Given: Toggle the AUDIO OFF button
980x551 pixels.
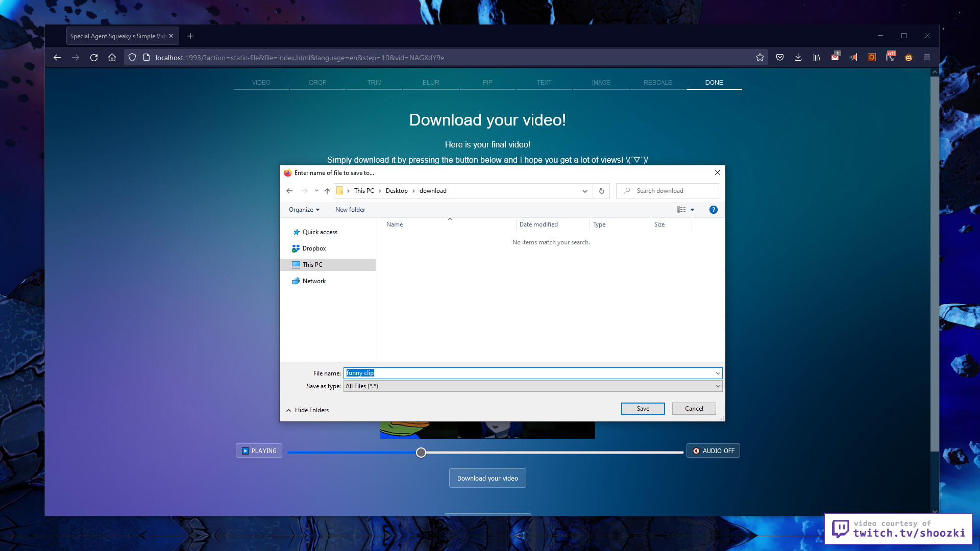Looking at the screenshot, I should (713, 450).
